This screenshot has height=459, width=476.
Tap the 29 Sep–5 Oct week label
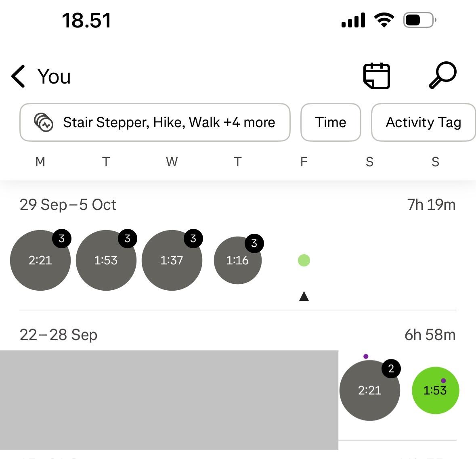tap(68, 205)
